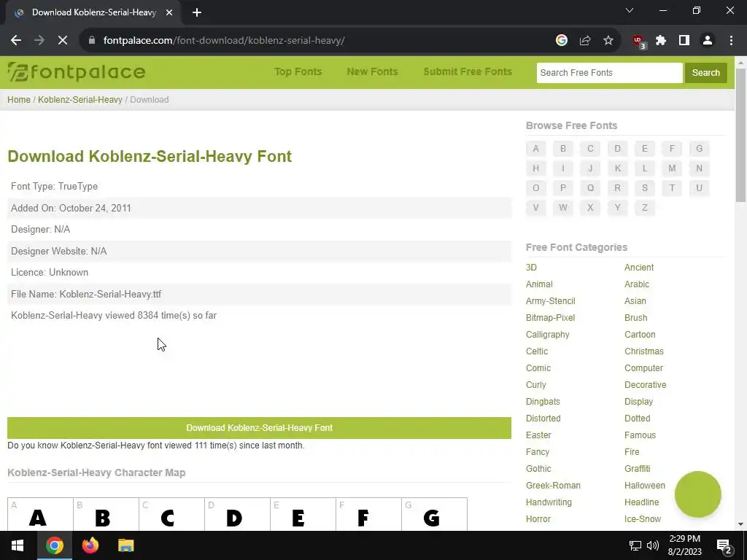Image resolution: width=747 pixels, height=560 pixels.
Task: Click the fontpalace logo
Action: point(76,72)
